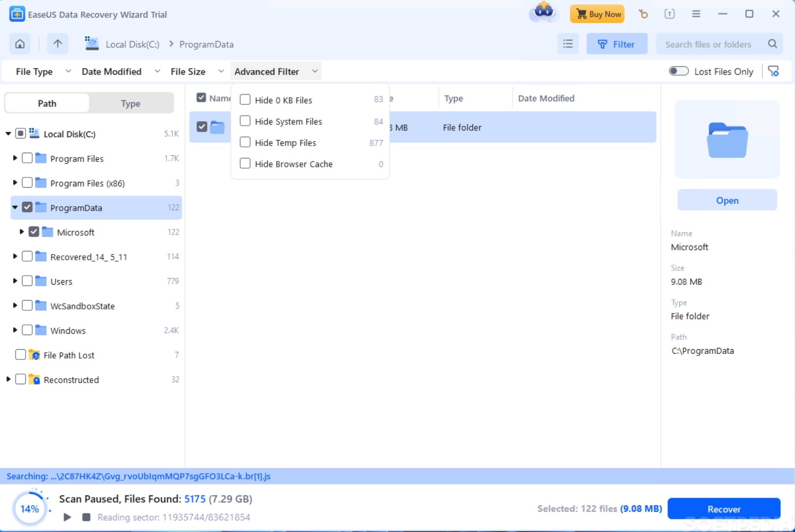The image size is (795, 532).
Task: Click the EaseUS app logo icon
Action: (x=17, y=14)
